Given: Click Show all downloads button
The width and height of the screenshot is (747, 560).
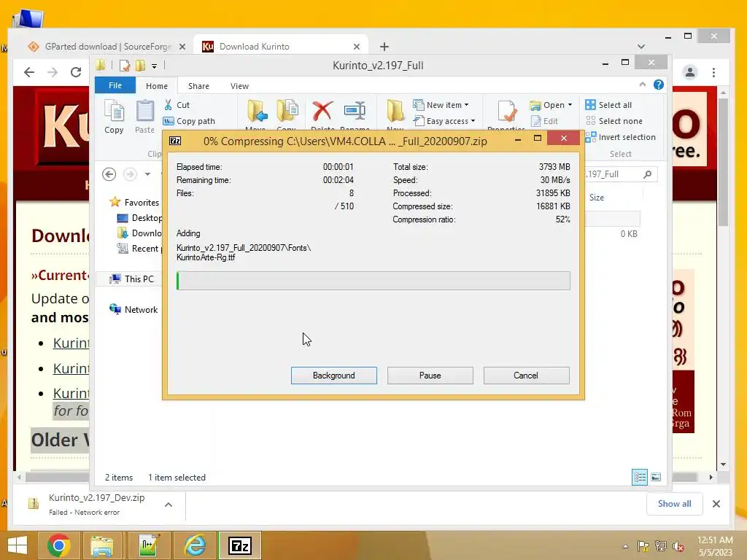Looking at the screenshot, I should tap(674, 504).
